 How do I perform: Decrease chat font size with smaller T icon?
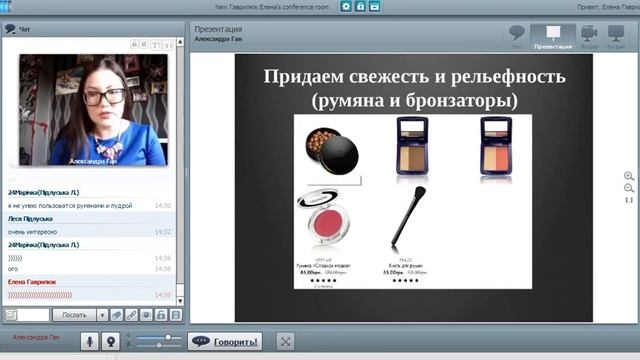coord(168,45)
